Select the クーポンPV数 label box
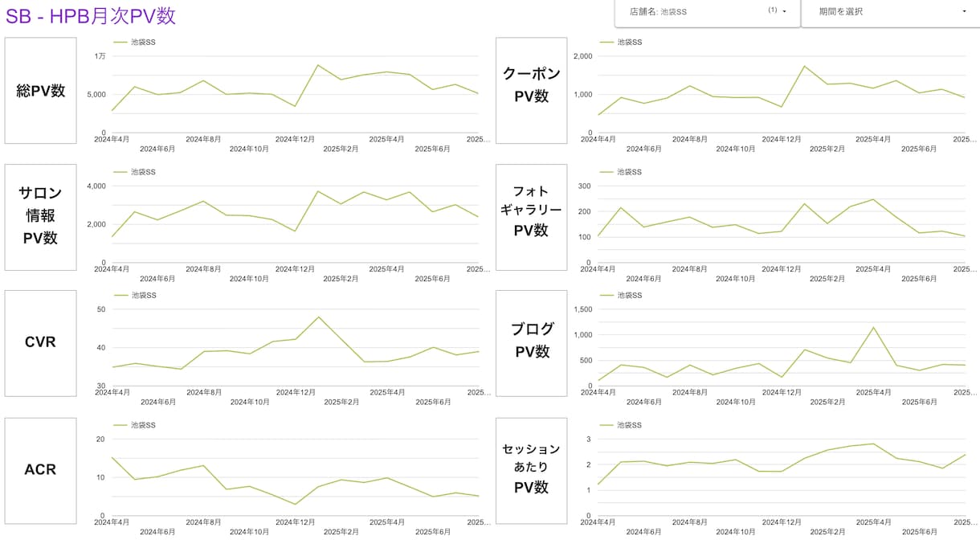This screenshot has width=980, height=548. pos(532,90)
